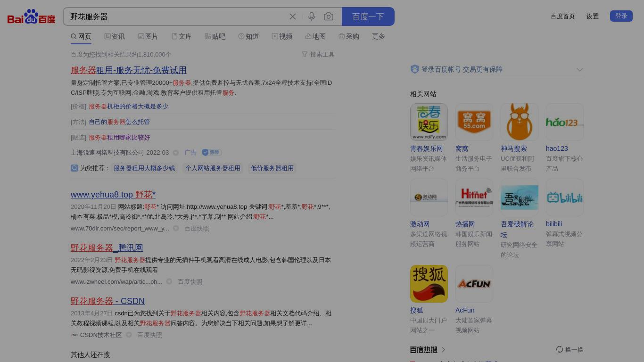Open 服务器租用-服务无忧-免费试用 result
Image resolution: width=644 pixels, height=362 pixels.
click(x=129, y=70)
